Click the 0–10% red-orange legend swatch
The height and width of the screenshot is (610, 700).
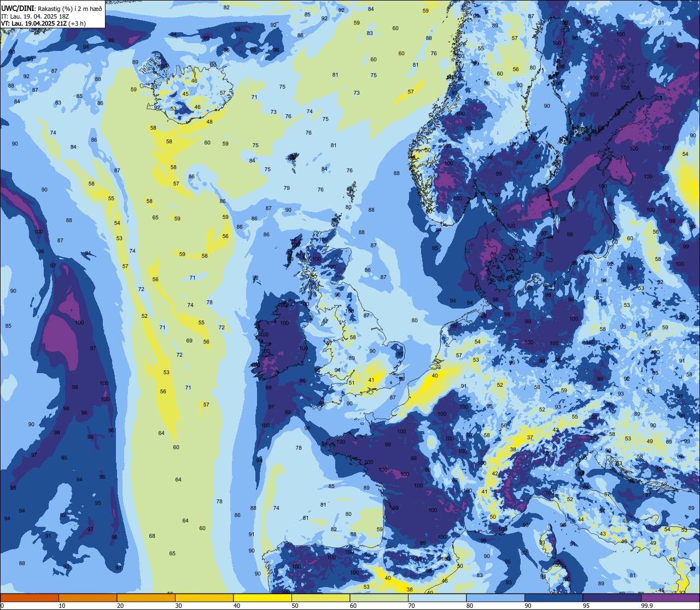[x=30, y=597]
